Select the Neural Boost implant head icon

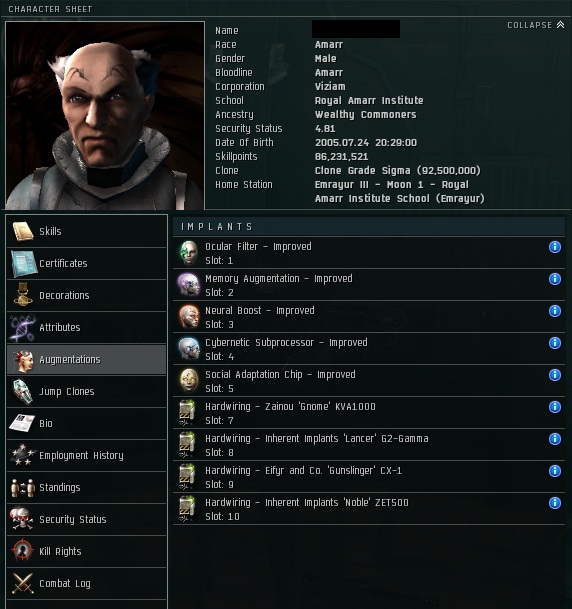[x=189, y=317]
